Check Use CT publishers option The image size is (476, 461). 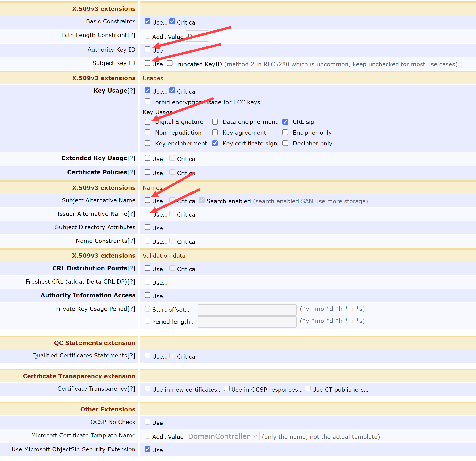pos(307,389)
